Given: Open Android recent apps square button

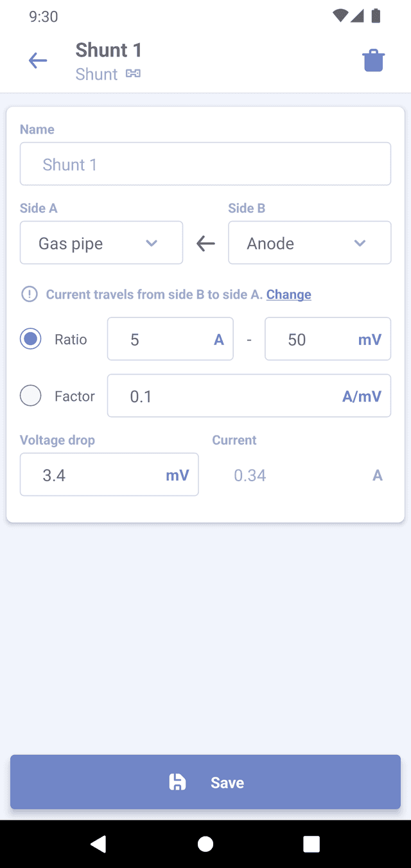Looking at the screenshot, I should pyautogui.click(x=311, y=844).
